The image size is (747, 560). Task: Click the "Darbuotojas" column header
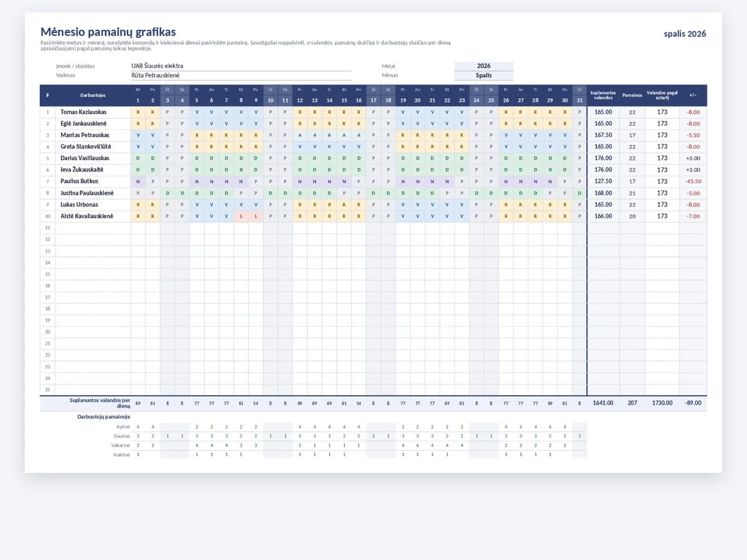coord(93,95)
